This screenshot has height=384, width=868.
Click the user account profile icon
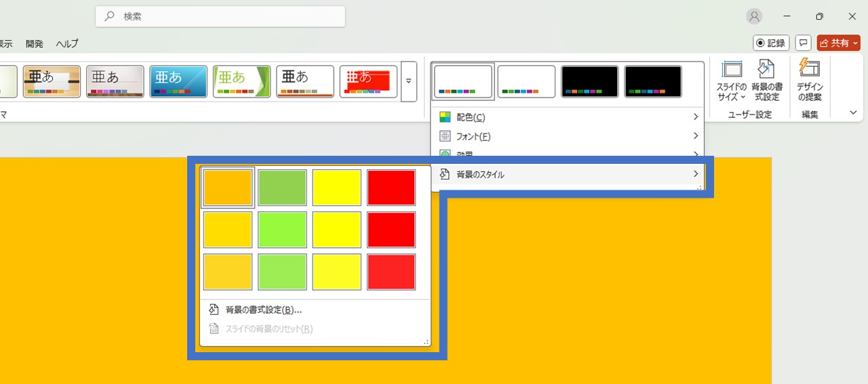point(753,17)
